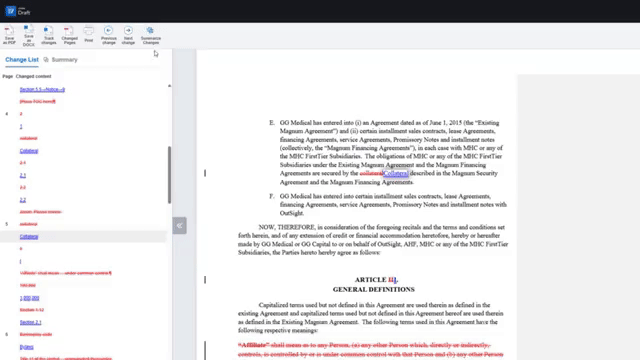Select deleted 2.1 change entry in red

tap(23, 163)
